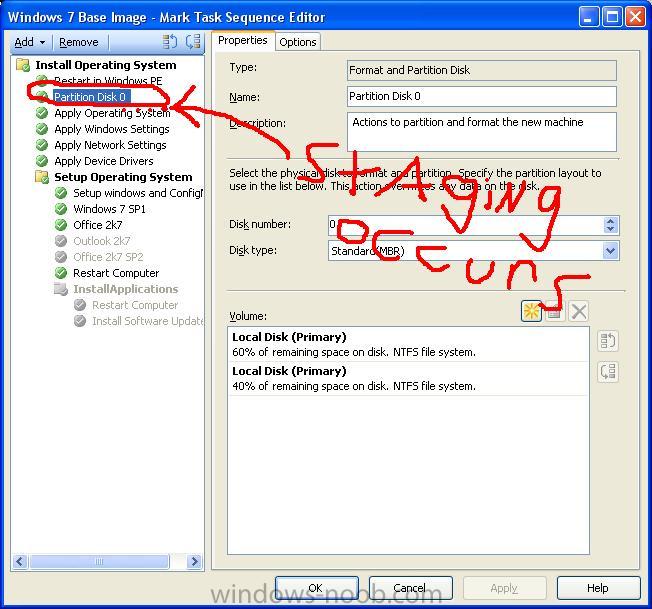Maximize the Task Sequence Editor window
652x609 pixels.
(612, 17)
